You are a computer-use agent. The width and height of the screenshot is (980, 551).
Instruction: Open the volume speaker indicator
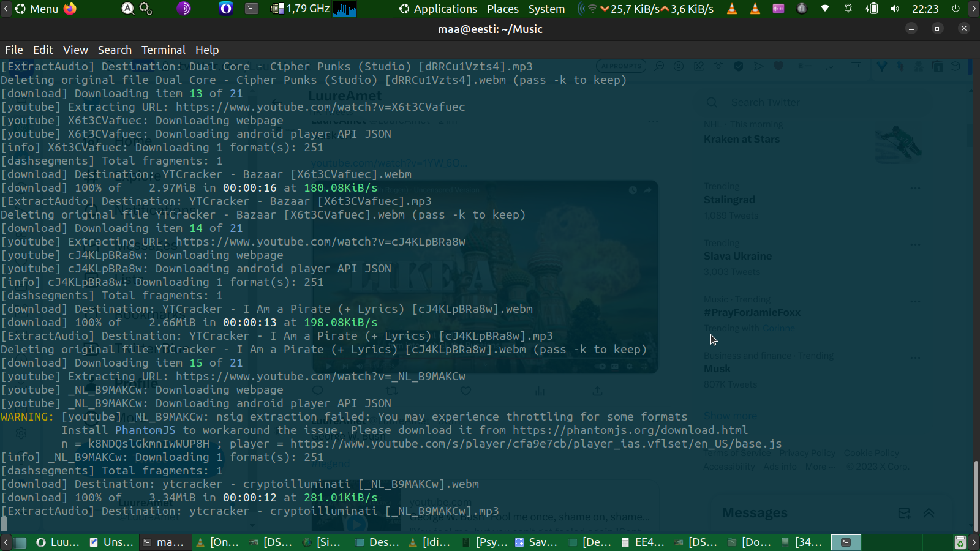click(895, 9)
